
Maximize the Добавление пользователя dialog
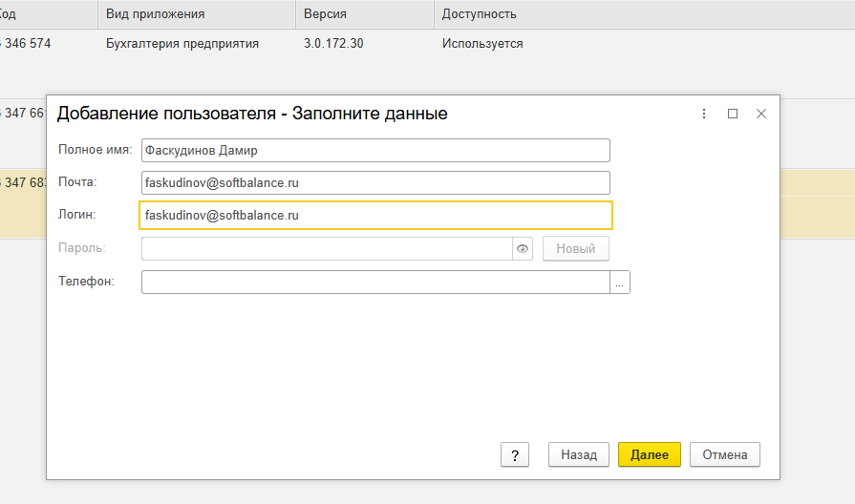coord(733,114)
